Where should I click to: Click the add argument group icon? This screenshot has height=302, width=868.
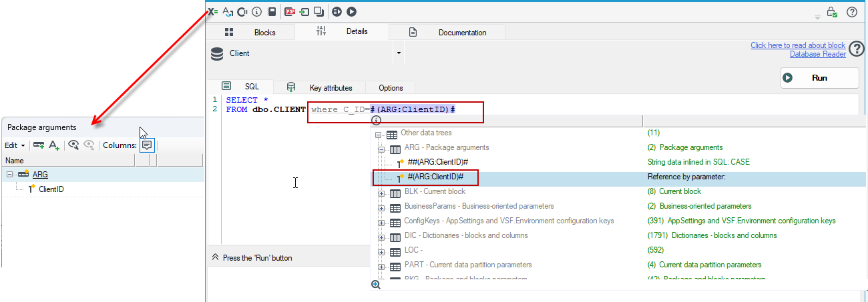click(x=39, y=145)
